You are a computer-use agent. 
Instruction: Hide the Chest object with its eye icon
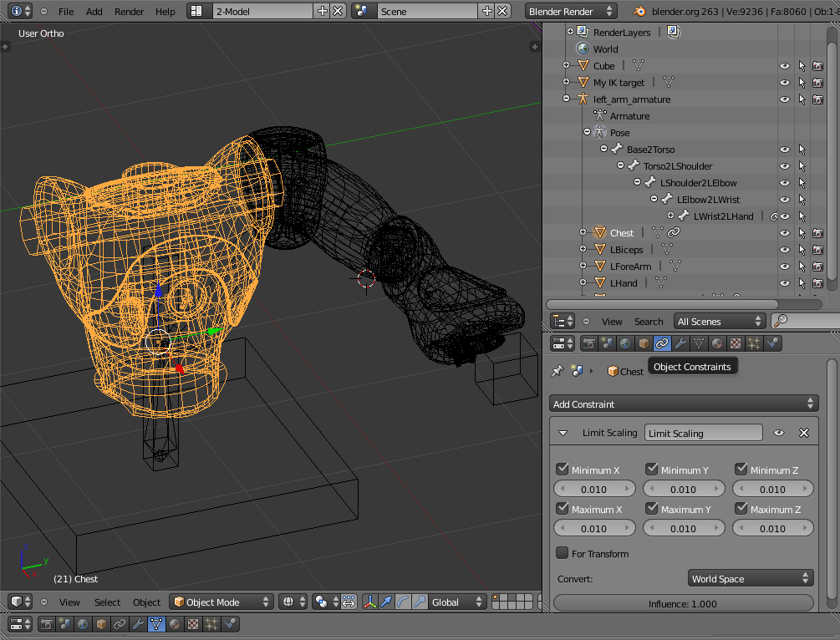785,233
